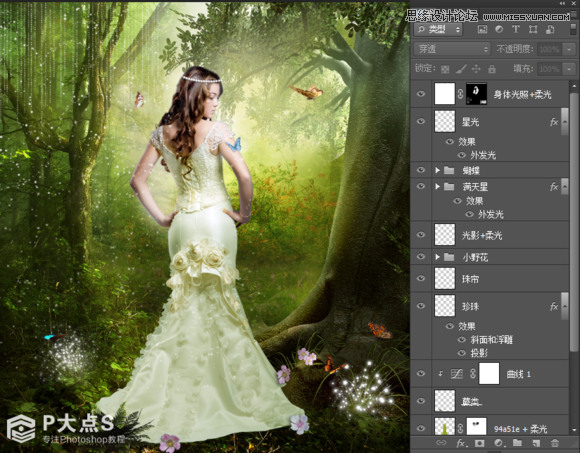Screen dimensions: 580x453
Task: Toggle the 投影 effect visibility on 珍珠
Action: coord(462,353)
